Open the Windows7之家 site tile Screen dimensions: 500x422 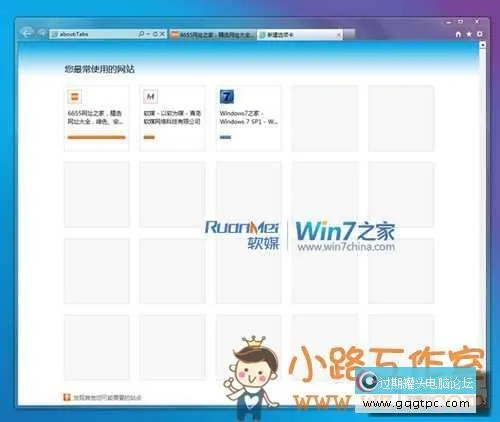(x=249, y=118)
